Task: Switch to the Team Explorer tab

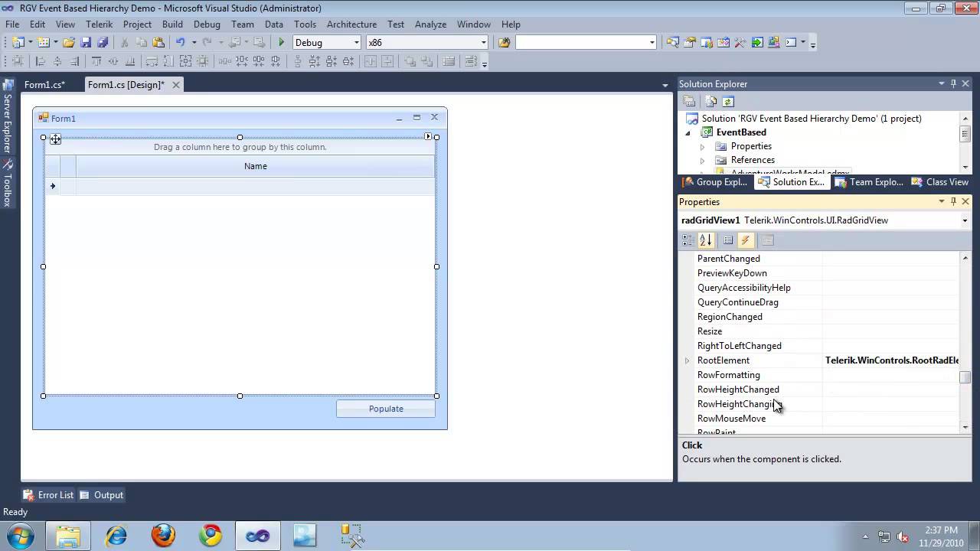Action: tap(869, 182)
